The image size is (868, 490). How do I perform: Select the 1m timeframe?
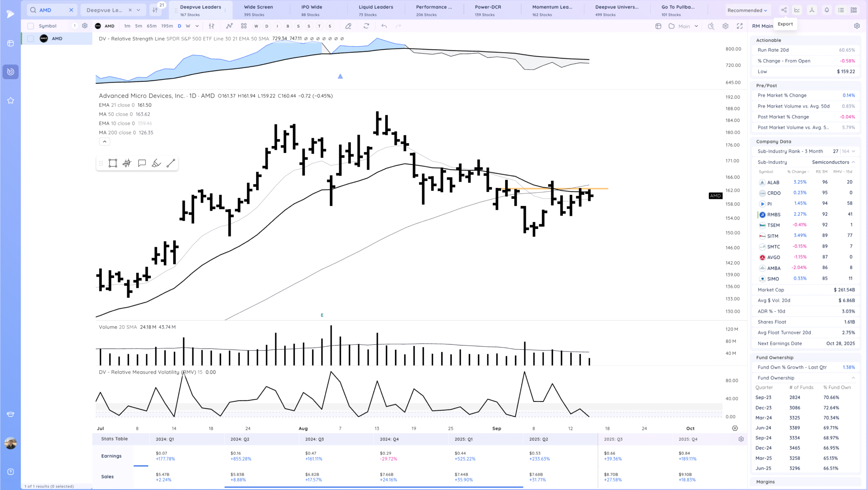[127, 26]
